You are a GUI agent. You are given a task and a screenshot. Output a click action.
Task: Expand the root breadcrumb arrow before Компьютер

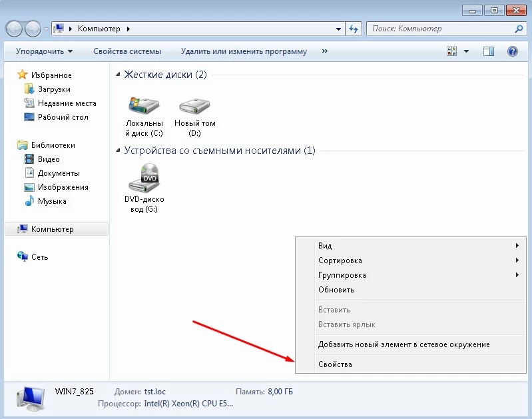pyautogui.click(x=70, y=29)
